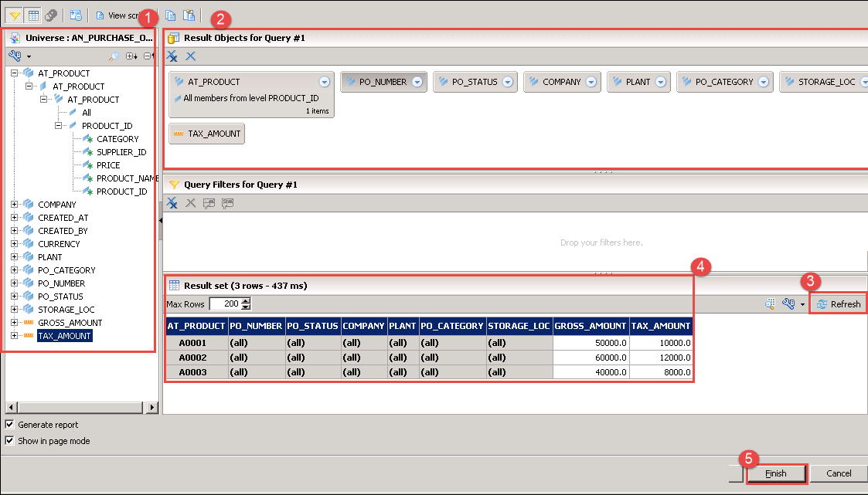This screenshot has width=868, height=495.
Task: Toggle the filter pane funnel icon
Action: pos(15,15)
